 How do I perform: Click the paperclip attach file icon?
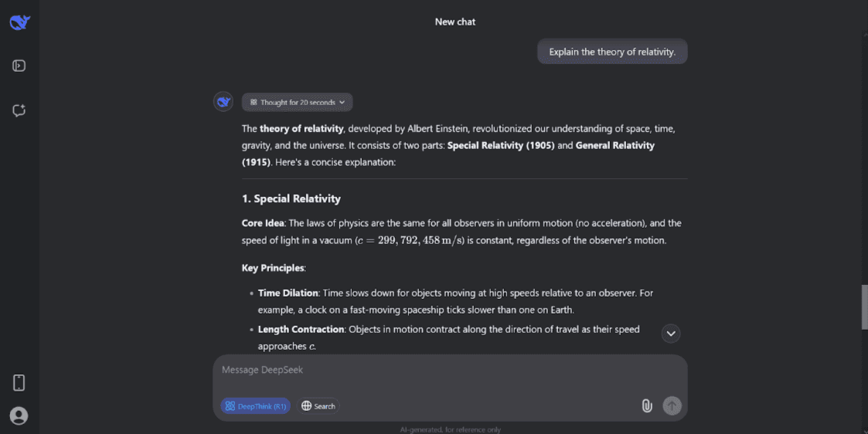[x=647, y=405]
